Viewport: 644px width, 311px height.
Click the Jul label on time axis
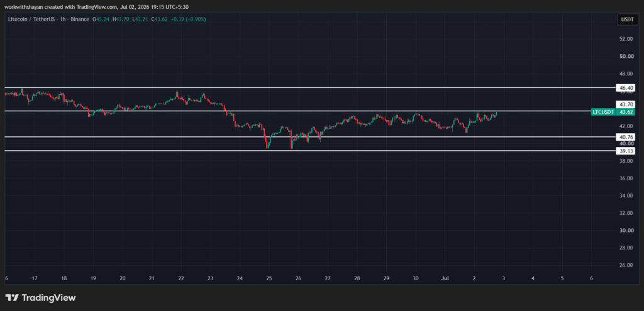(445, 278)
